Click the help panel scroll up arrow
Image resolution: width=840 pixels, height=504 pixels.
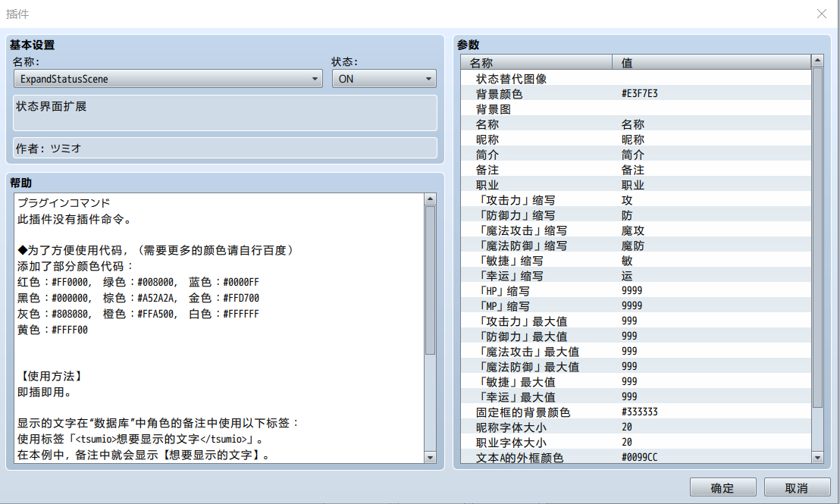pyautogui.click(x=430, y=199)
